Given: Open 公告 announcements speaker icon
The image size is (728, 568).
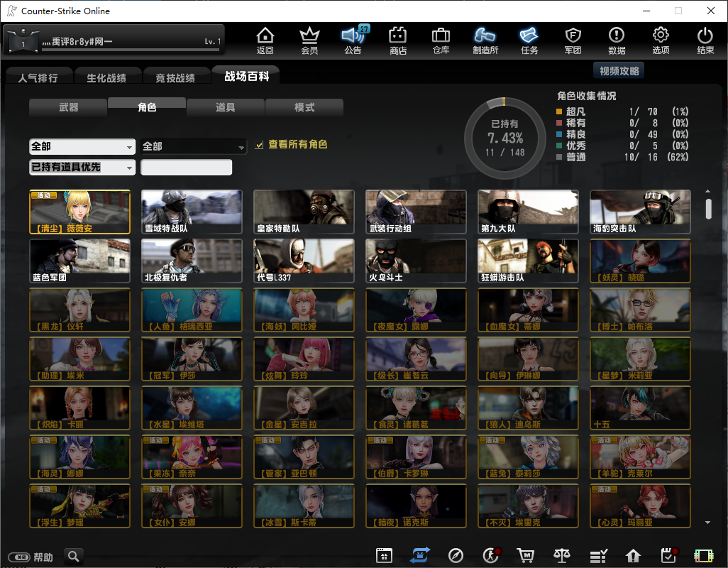Looking at the screenshot, I should tap(353, 40).
